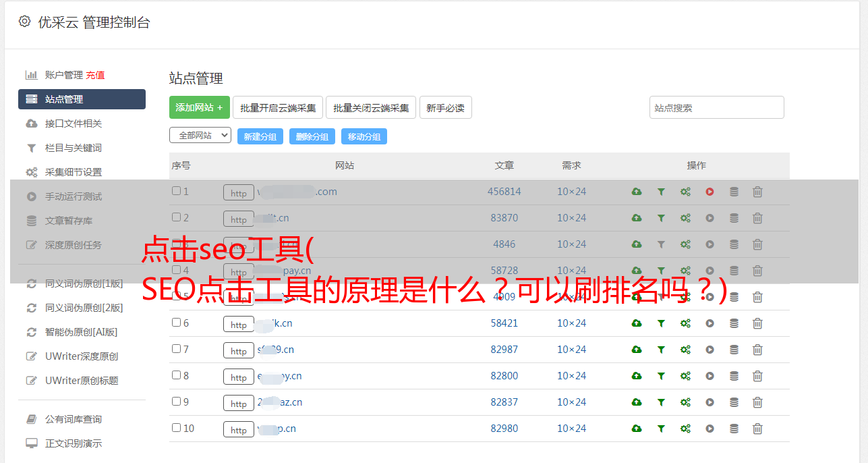Click the settings gear beside the 优采云 title
The image size is (868, 463).
(25, 22)
